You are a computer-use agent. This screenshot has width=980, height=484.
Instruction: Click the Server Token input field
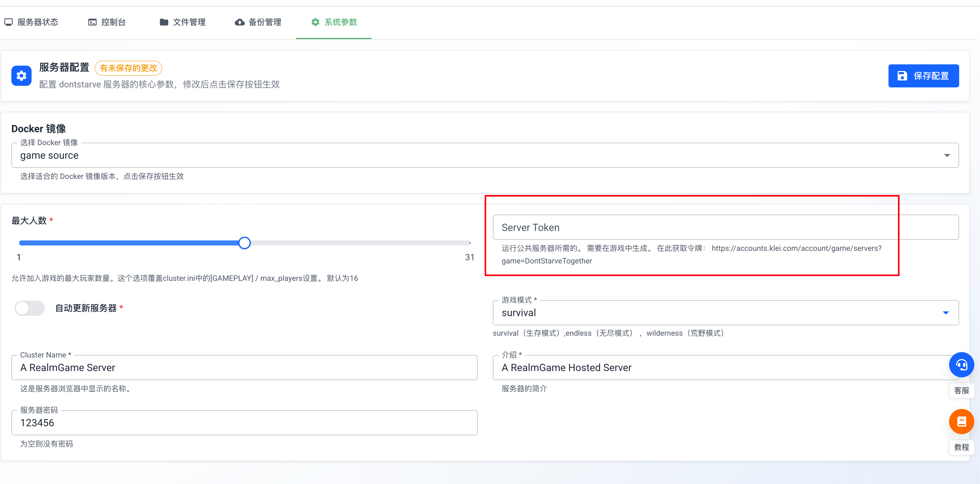[x=685, y=227]
